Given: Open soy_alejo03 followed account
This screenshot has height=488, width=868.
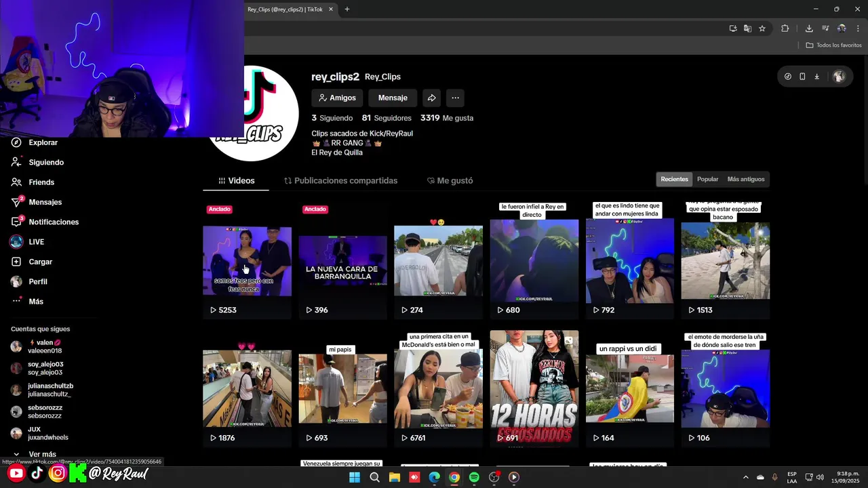Looking at the screenshot, I should [x=38, y=368].
